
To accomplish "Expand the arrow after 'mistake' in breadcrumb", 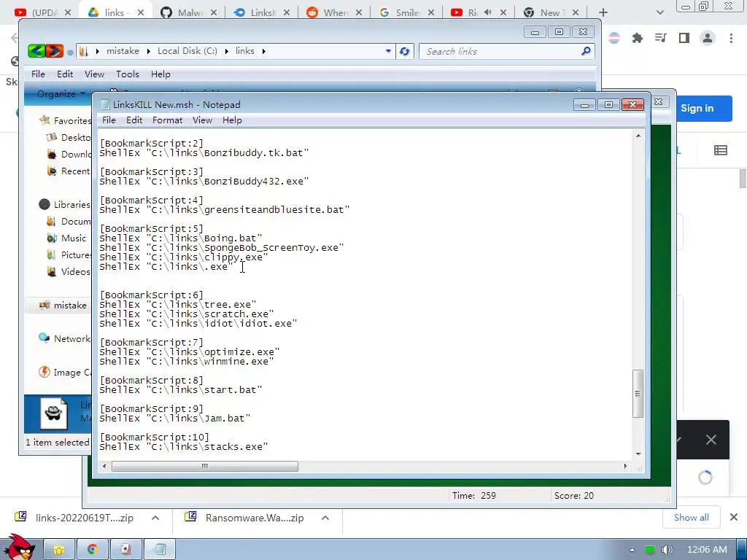I will [x=148, y=51].
